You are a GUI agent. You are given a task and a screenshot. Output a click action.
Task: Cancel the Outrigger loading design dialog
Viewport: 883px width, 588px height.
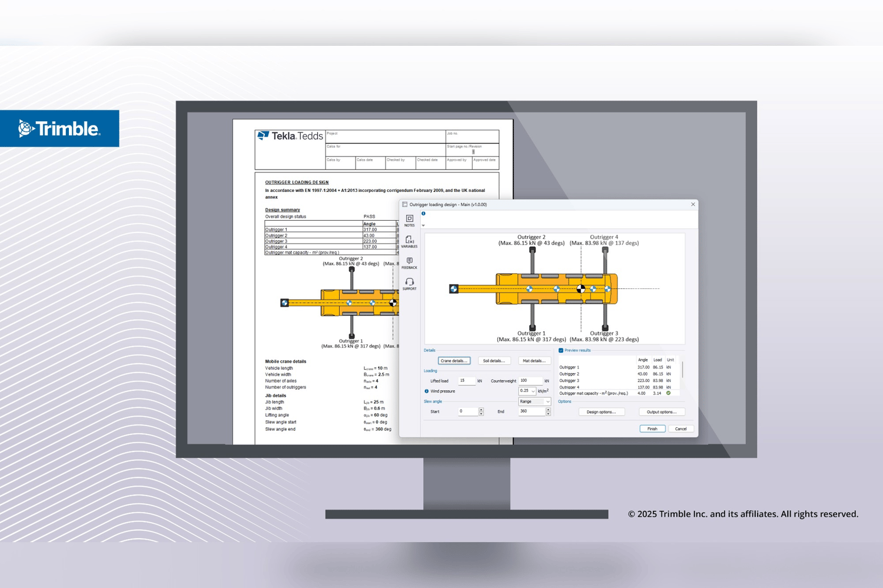click(680, 429)
